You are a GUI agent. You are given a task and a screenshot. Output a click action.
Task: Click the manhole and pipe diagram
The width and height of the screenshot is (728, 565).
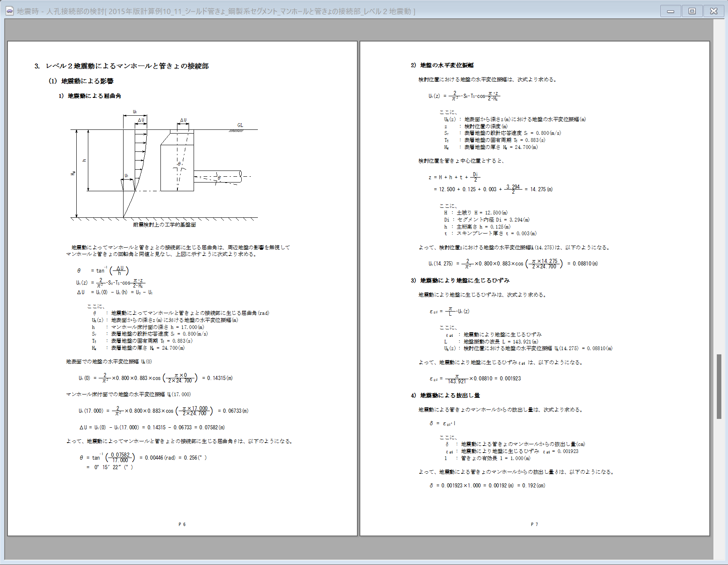click(164, 166)
